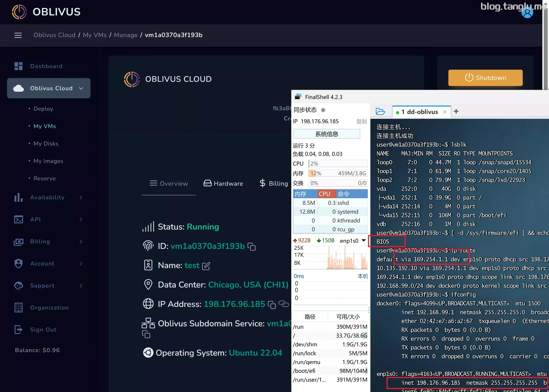Open the Deploy page
Image resolution: width=549 pixels, height=392 pixels.
pos(43,109)
